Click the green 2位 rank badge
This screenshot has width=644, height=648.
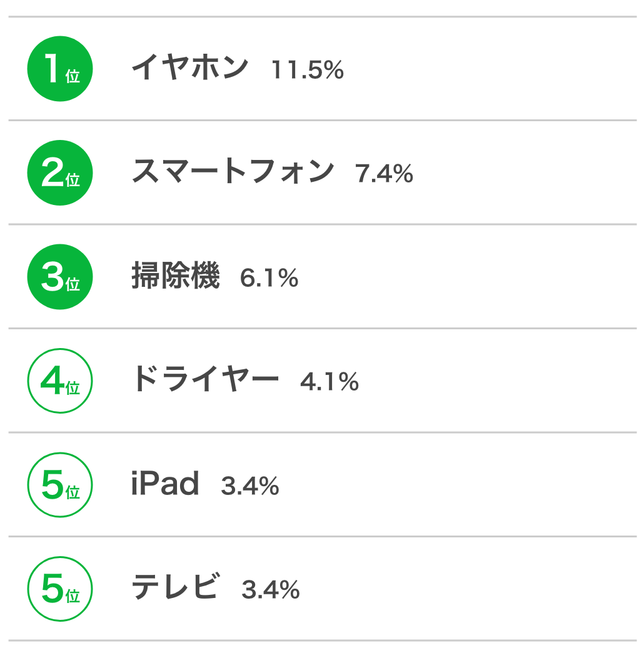click(x=60, y=172)
